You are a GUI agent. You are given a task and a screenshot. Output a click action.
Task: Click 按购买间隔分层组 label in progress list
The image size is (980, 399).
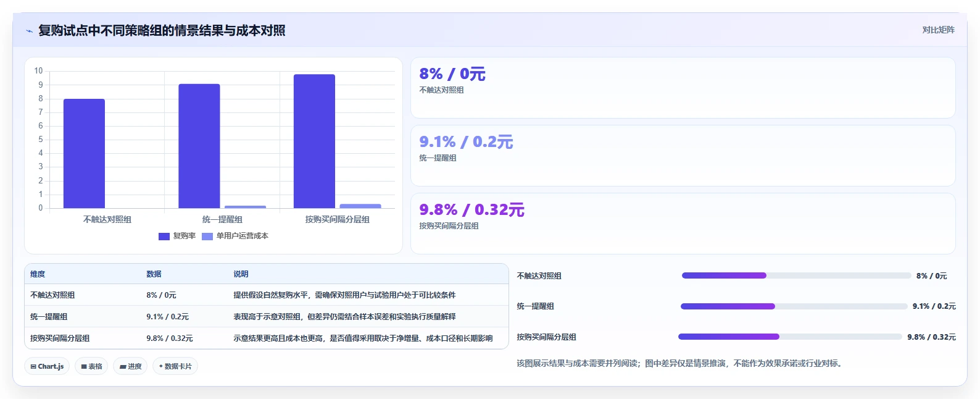tap(546, 337)
